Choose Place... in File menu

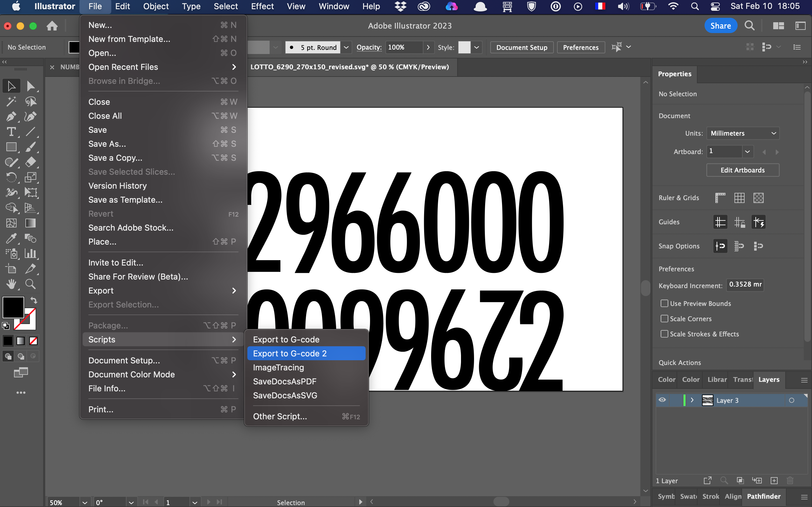[x=163, y=241]
